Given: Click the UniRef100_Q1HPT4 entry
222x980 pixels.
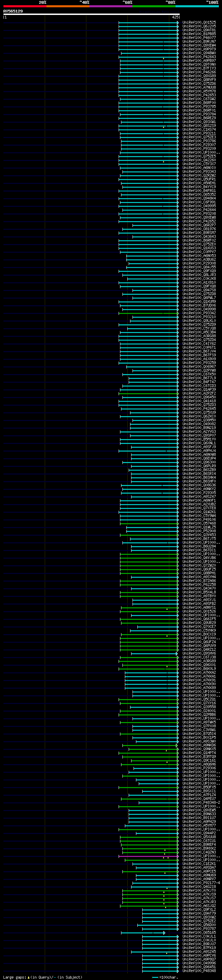Looking at the screenshot, I should pos(199,753).
